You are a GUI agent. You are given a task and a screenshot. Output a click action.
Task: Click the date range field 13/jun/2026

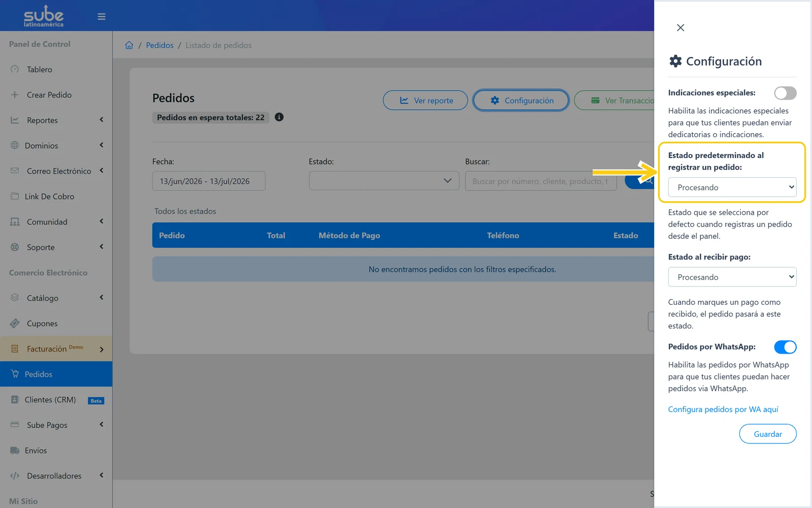tap(209, 181)
